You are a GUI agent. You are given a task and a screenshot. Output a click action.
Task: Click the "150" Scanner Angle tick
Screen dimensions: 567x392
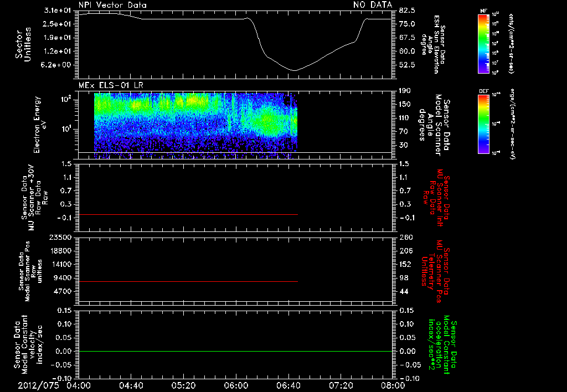click(405, 105)
